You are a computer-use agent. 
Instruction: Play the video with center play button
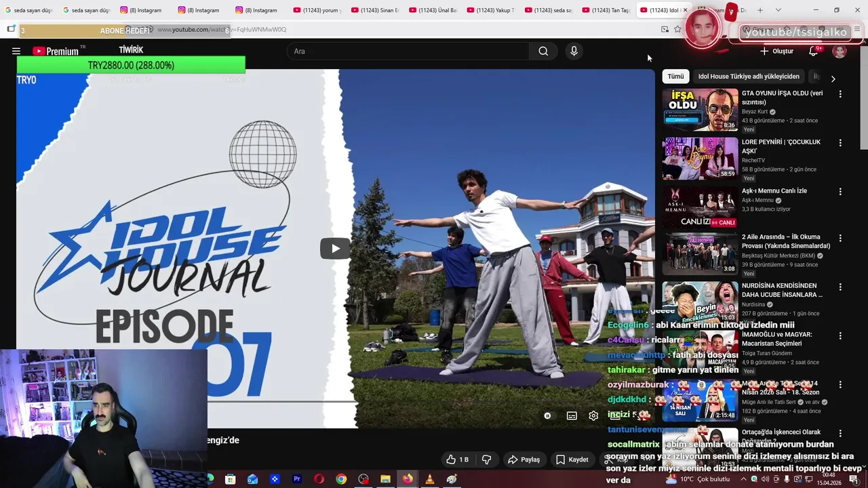pos(336,249)
